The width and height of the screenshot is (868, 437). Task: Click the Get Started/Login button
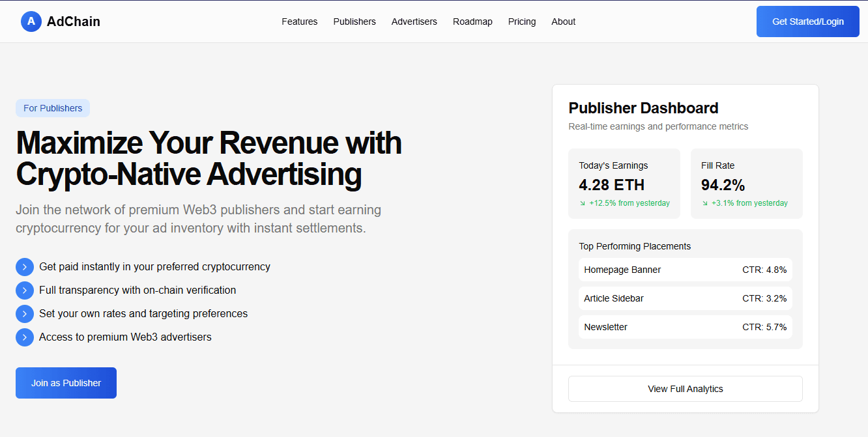click(807, 21)
